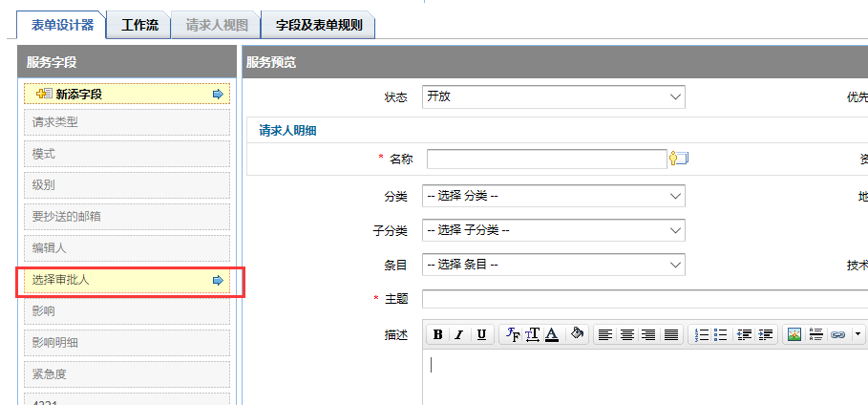Click into the 名称 input field

click(547, 159)
